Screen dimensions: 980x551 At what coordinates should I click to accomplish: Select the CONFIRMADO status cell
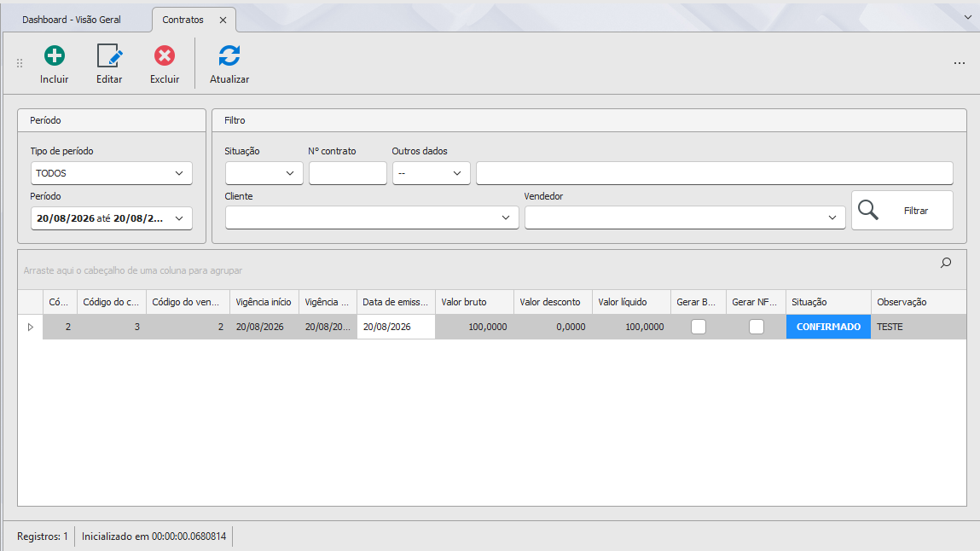tap(828, 327)
